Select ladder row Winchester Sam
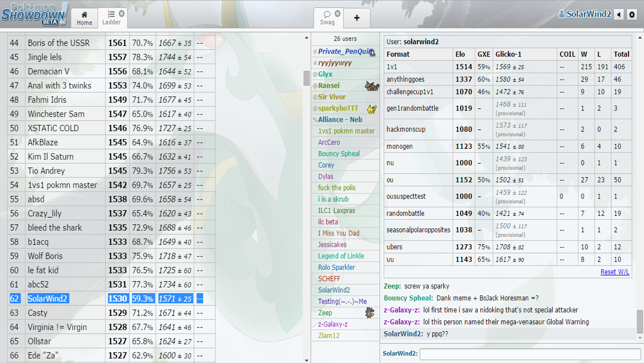644x363 pixels. (111, 114)
